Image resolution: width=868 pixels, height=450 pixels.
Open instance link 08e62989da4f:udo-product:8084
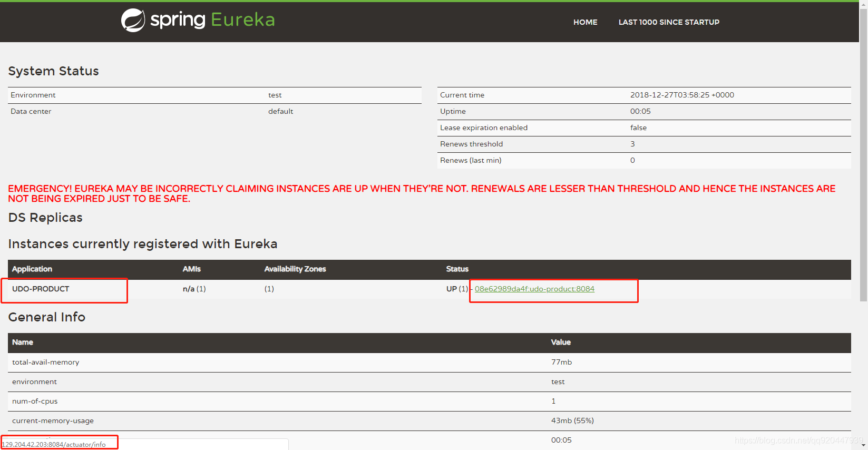coord(534,289)
